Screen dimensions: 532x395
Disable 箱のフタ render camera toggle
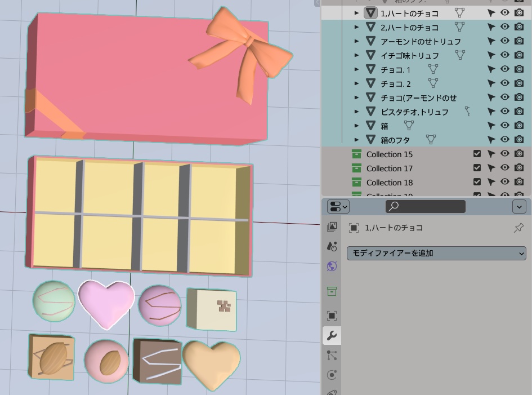pyautogui.click(x=518, y=139)
